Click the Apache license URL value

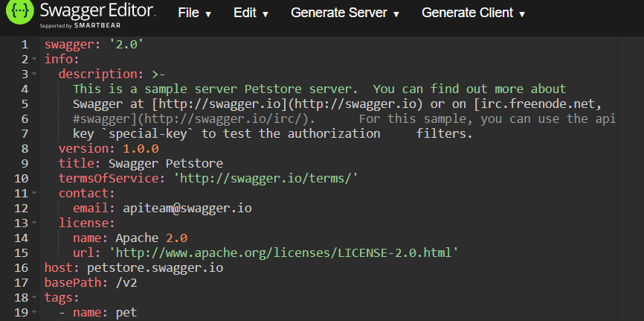[x=284, y=252]
